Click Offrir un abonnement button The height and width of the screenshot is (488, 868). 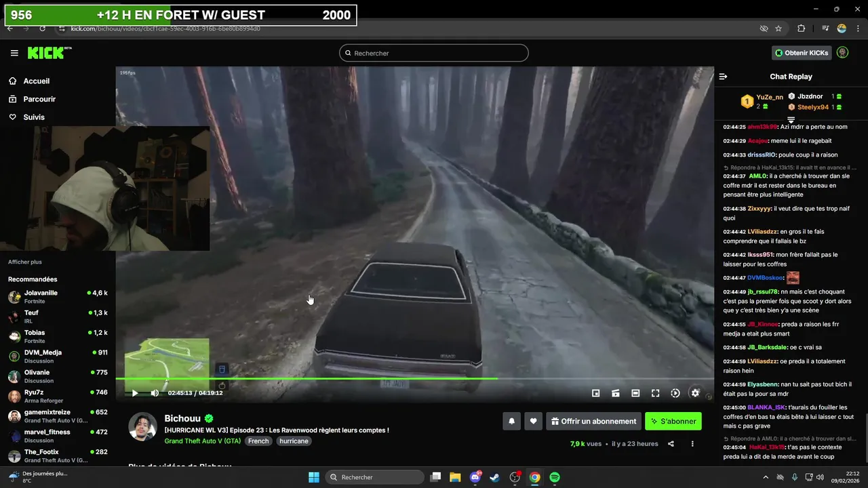(593, 421)
